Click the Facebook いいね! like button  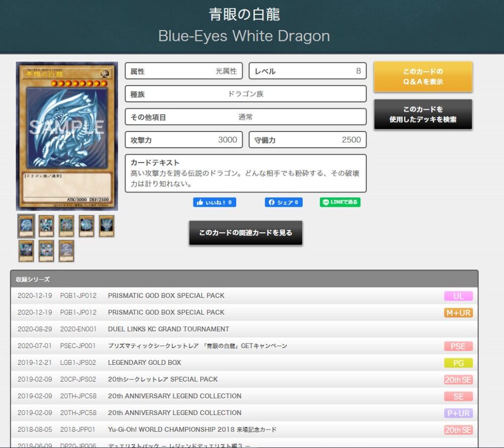coord(215,202)
